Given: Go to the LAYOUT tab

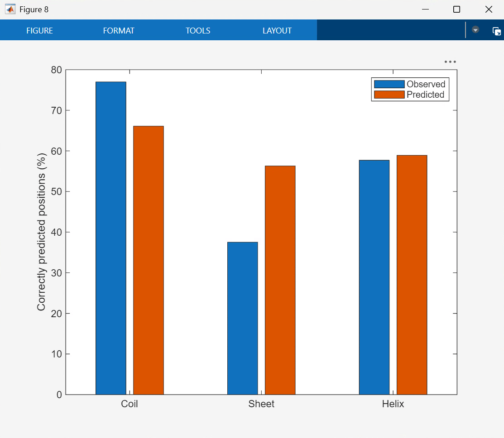Looking at the screenshot, I should pos(277,31).
